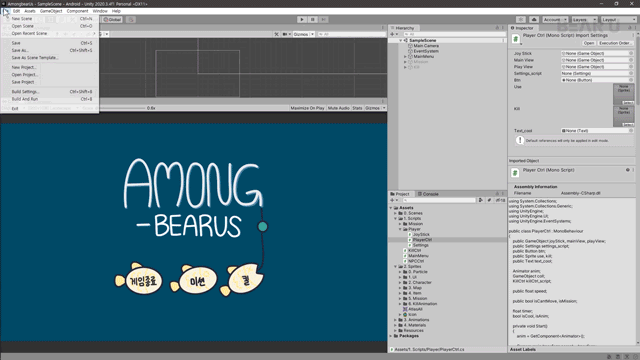Adjust the Game view scale slider

point(122,108)
